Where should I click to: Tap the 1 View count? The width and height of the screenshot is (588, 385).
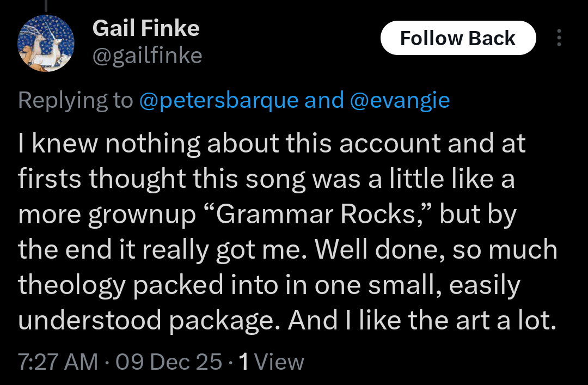click(271, 362)
